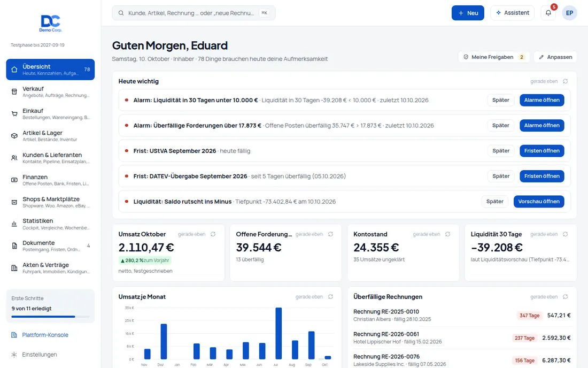Refresh the Liquidität 30 Tage card
This screenshot has width=588, height=368.
[565, 234]
